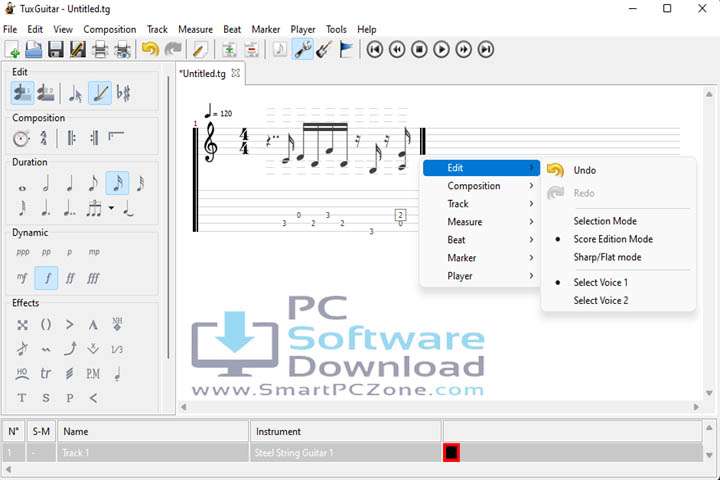The width and height of the screenshot is (720, 480).
Task: Select the half note duration
Action: click(x=46, y=183)
